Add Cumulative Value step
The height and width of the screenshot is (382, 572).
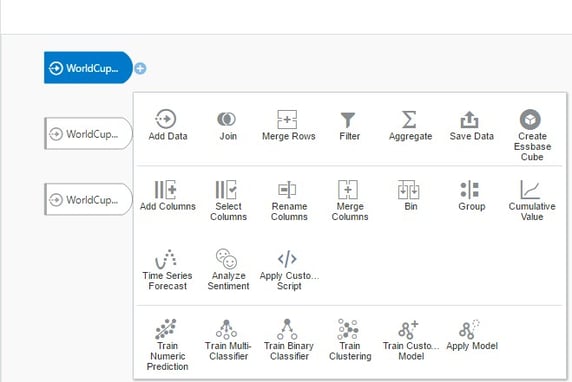(532, 200)
